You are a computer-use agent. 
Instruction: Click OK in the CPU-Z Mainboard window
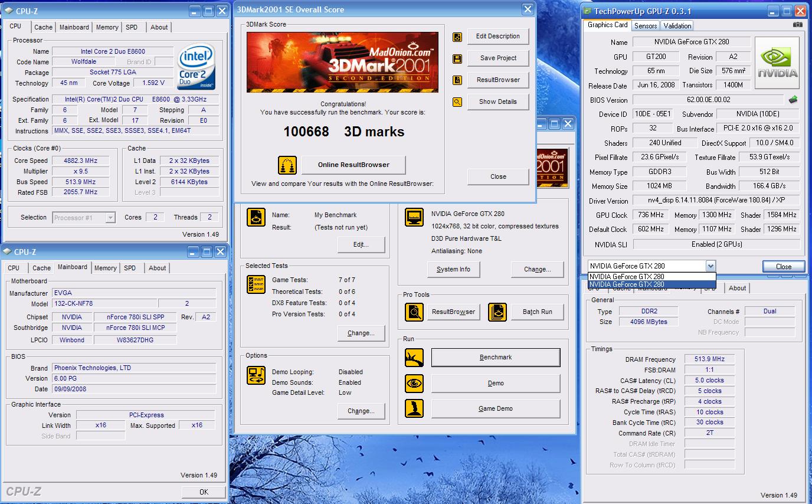[x=204, y=492]
